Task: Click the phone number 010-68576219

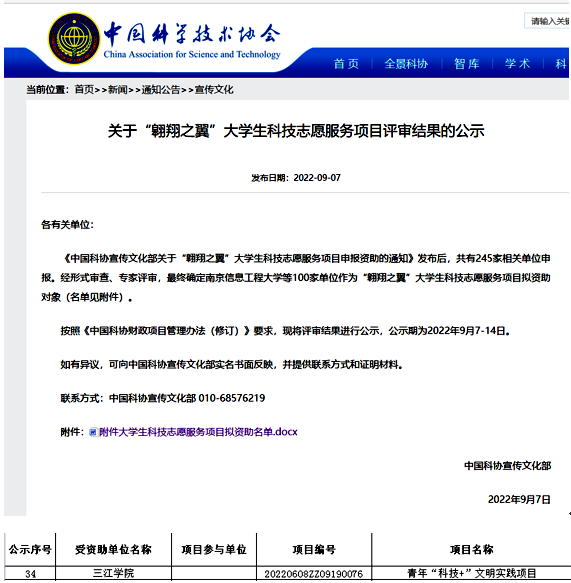Action: 232,398
